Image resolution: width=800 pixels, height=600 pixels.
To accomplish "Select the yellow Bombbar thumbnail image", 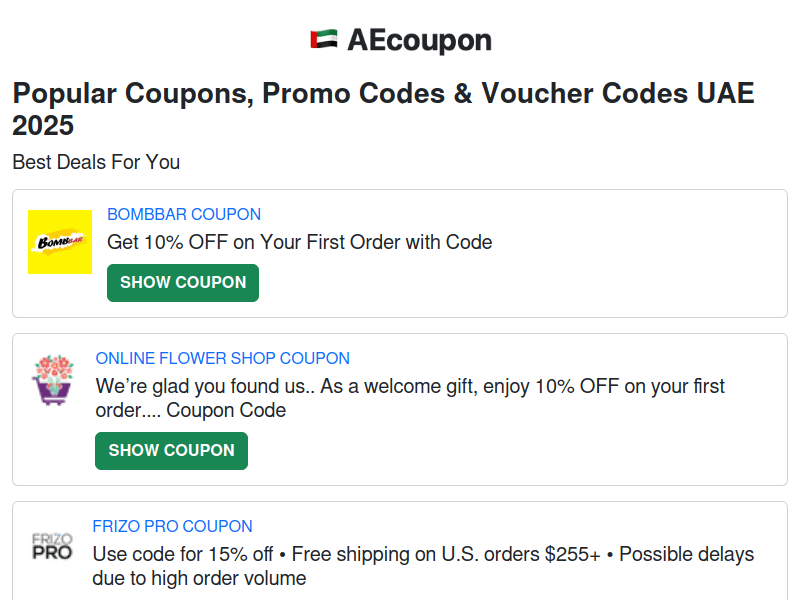I will 59,241.
